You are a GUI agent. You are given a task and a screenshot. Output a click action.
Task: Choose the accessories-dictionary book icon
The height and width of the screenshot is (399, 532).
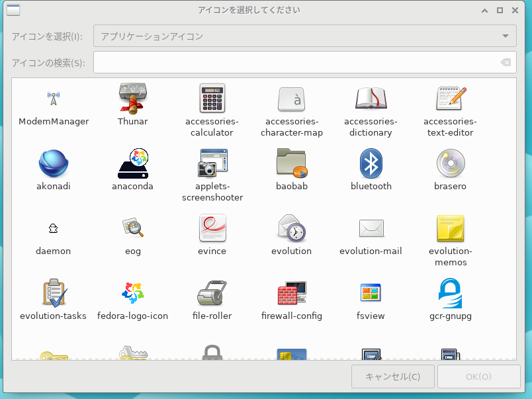pos(371,99)
